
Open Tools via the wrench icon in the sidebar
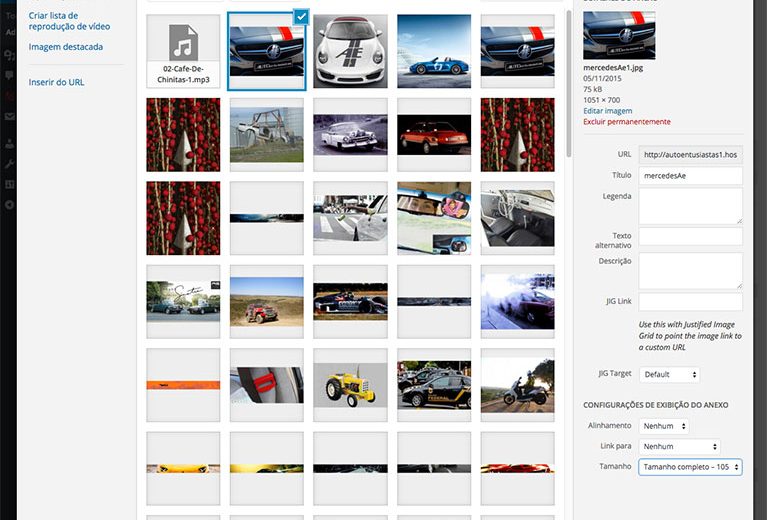click(9, 162)
